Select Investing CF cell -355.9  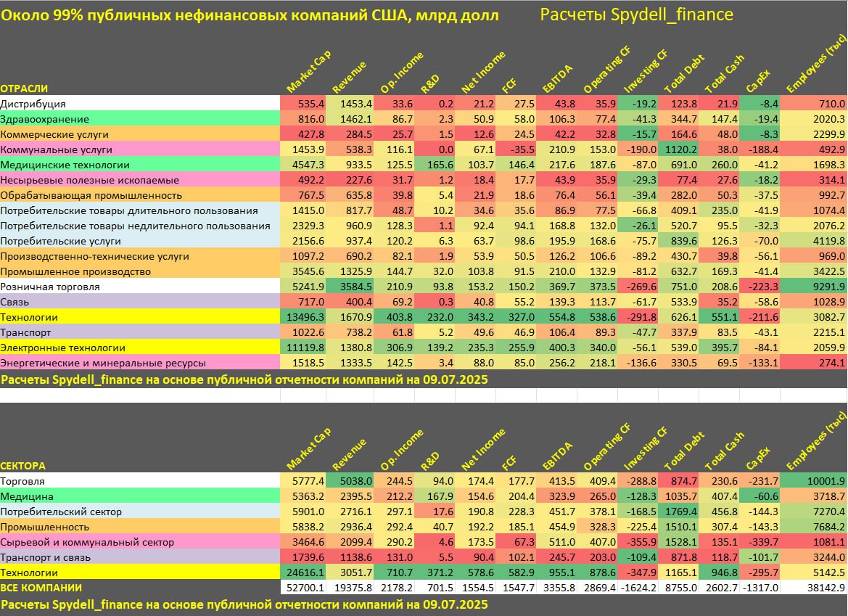[x=638, y=542]
